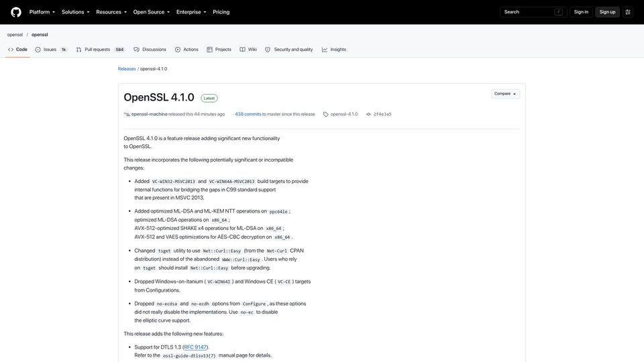Expand the Solutions menu
This screenshot has height=362, width=644.
[x=76, y=12]
